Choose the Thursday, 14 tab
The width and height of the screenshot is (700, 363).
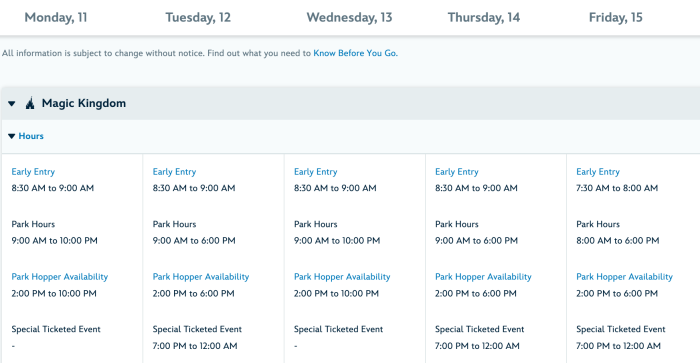click(484, 17)
